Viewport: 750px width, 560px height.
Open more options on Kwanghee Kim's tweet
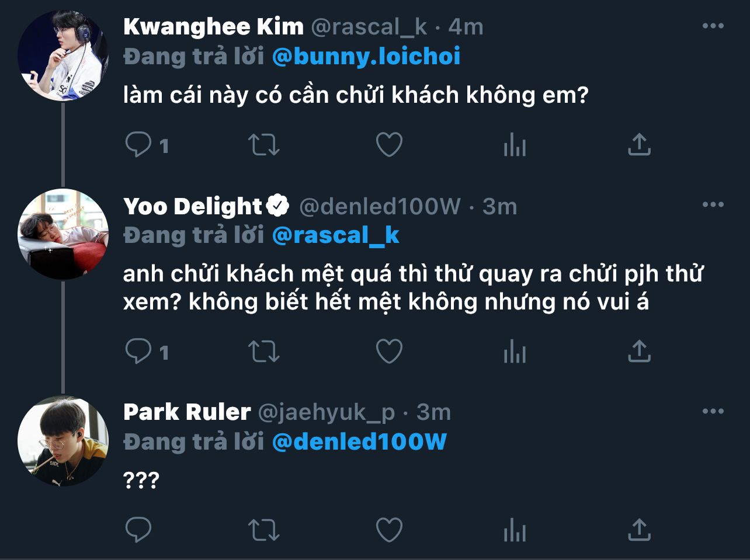point(713,26)
